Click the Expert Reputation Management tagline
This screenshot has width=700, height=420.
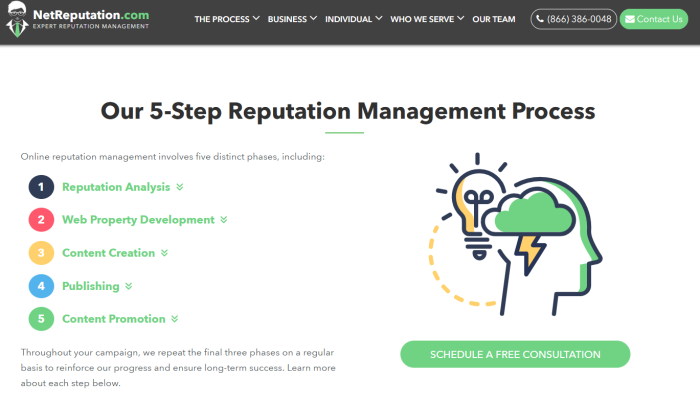[x=91, y=26]
